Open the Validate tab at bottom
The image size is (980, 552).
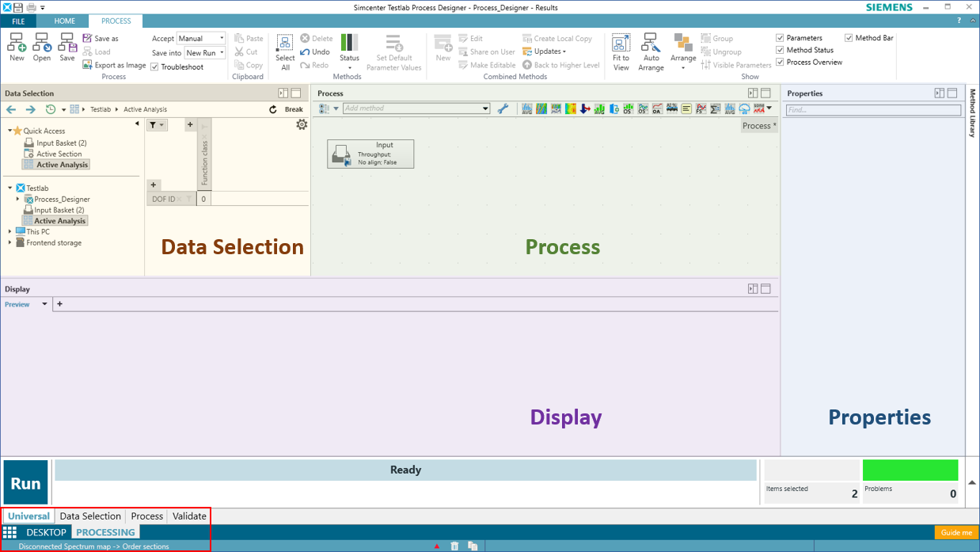click(189, 516)
